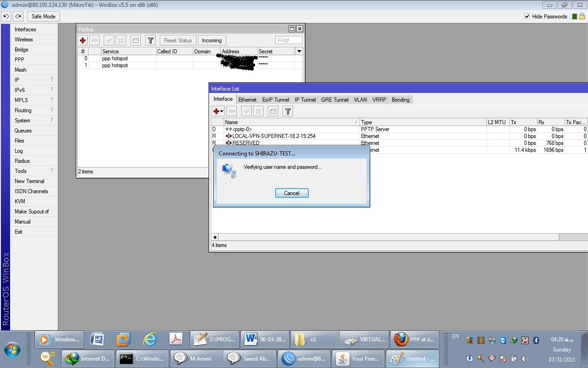Expand the Routing submenu
This screenshot has height=368, width=588.
coord(33,110)
